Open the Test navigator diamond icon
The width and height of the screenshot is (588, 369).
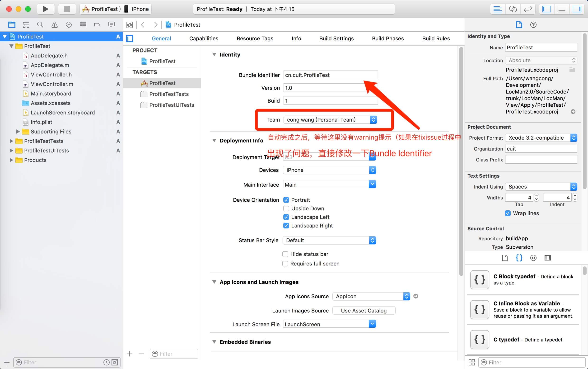(x=69, y=25)
